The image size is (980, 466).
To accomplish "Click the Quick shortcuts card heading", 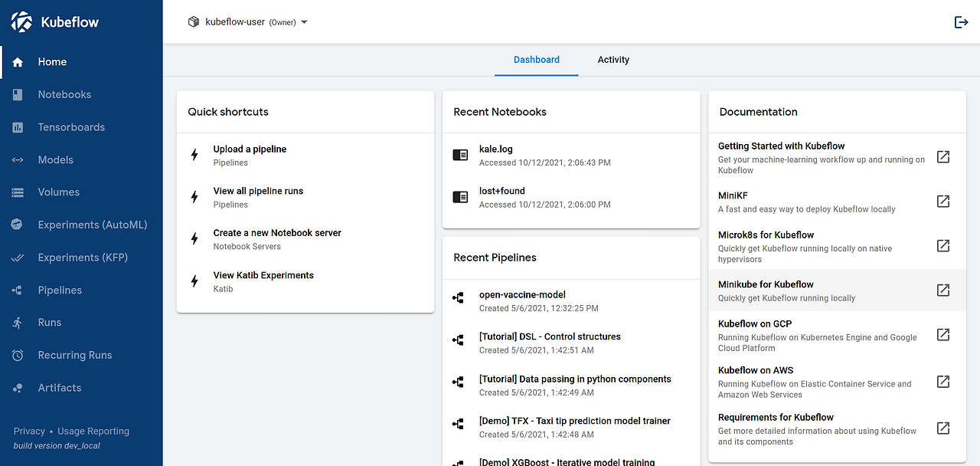I will click(x=228, y=112).
